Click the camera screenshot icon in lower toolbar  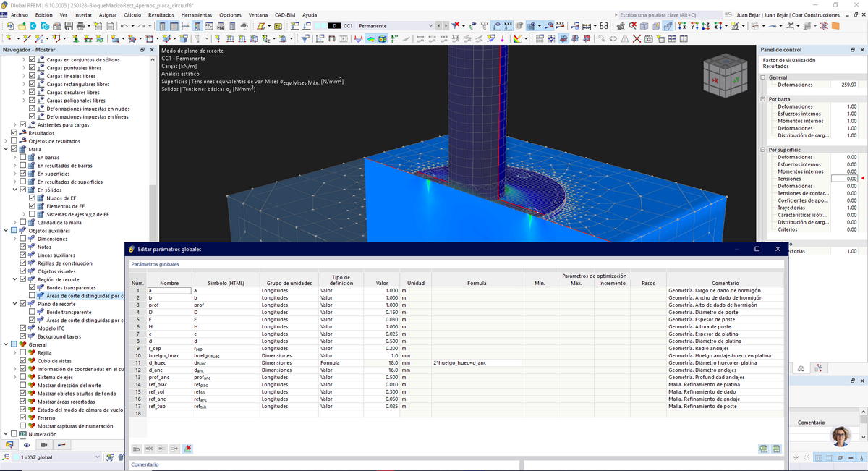pyautogui.click(x=649, y=38)
